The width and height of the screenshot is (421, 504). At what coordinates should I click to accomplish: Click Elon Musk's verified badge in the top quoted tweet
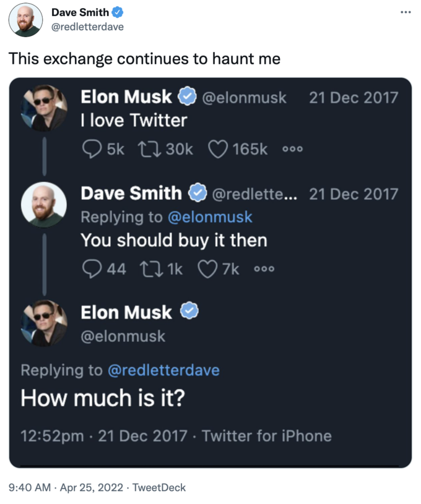click(x=188, y=97)
